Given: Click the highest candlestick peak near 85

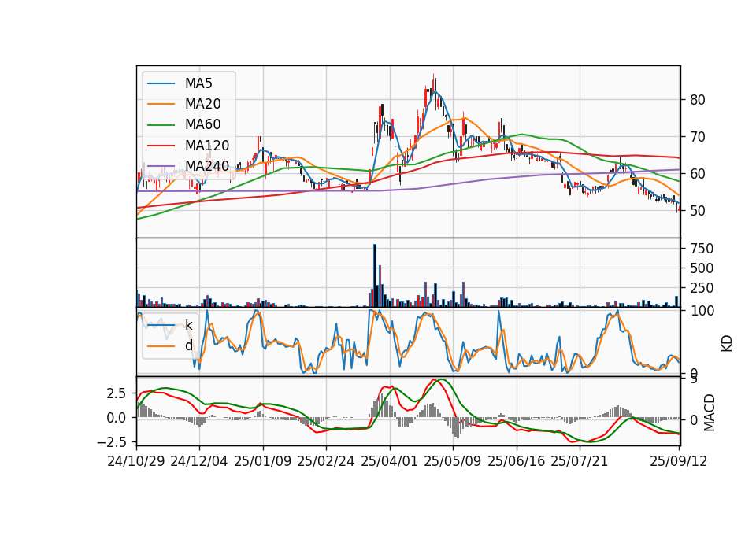Looking at the screenshot, I should click(x=433, y=87).
